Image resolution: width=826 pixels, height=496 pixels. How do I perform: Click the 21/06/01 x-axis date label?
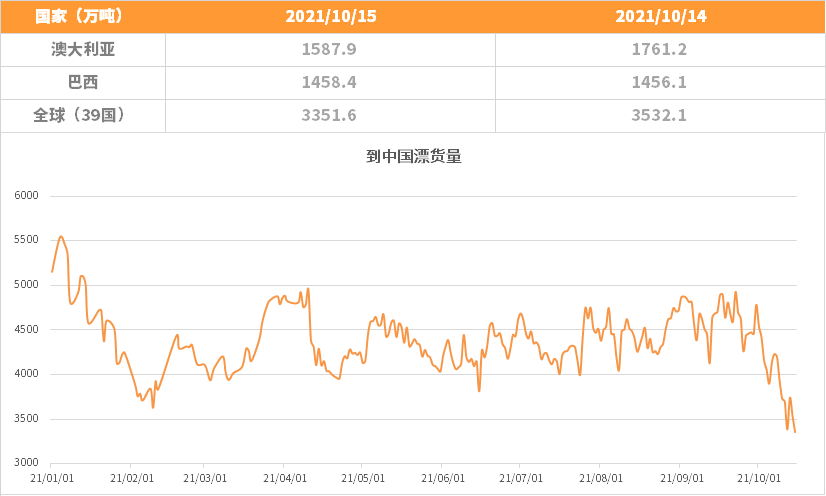click(442, 479)
